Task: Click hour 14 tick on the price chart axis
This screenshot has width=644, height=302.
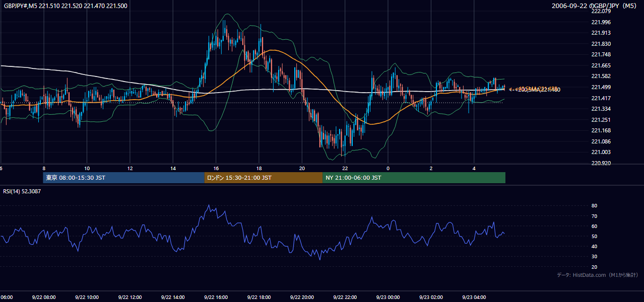Action: pos(173,168)
